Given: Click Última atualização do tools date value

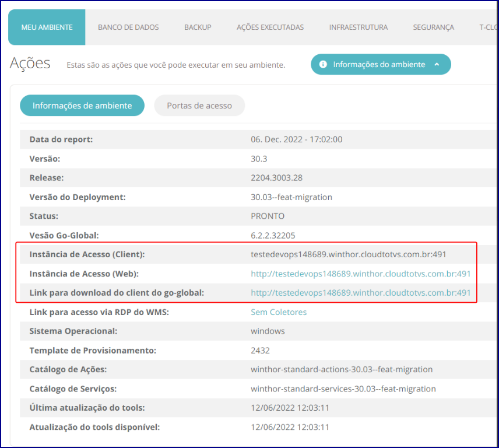Looking at the screenshot, I should click(x=290, y=408).
